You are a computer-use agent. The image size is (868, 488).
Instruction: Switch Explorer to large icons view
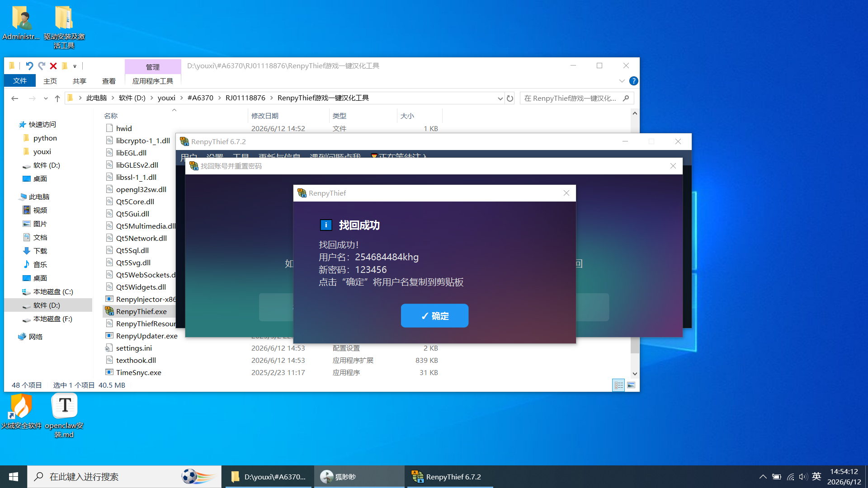[631, 385]
